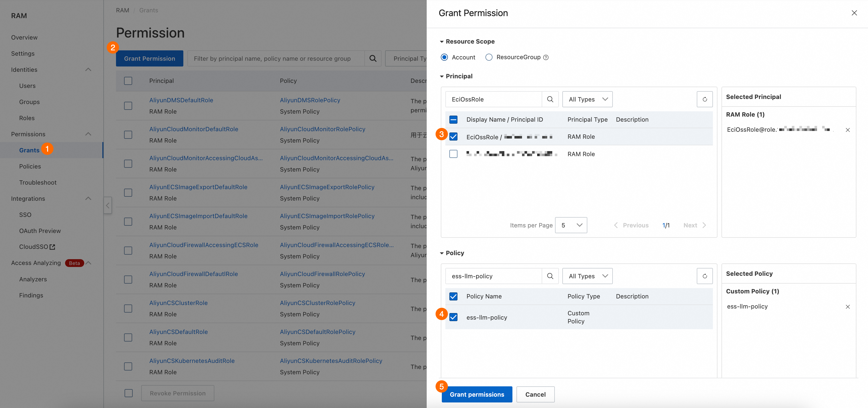Collapse the Resource Scope section
Screen dimensions: 868x408
441,42
